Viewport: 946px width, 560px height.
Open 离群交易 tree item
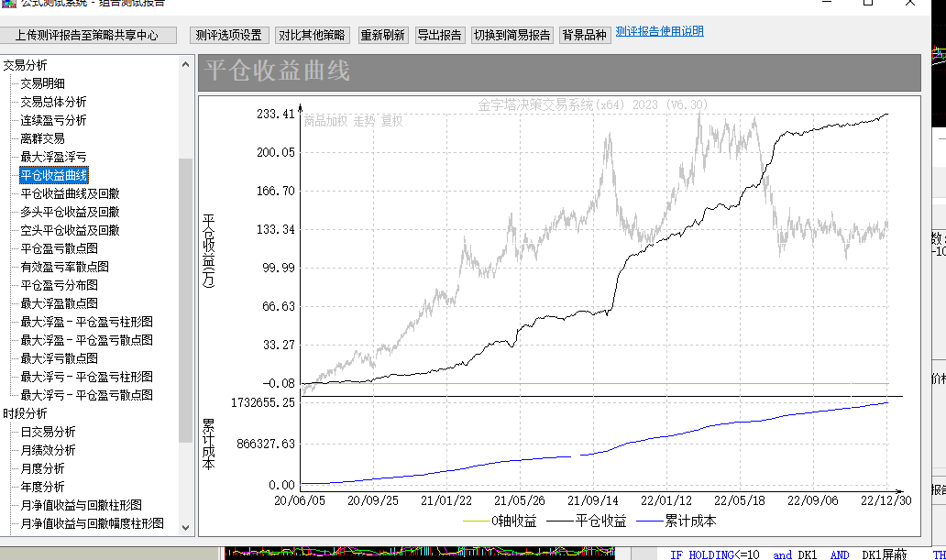pyautogui.click(x=43, y=138)
